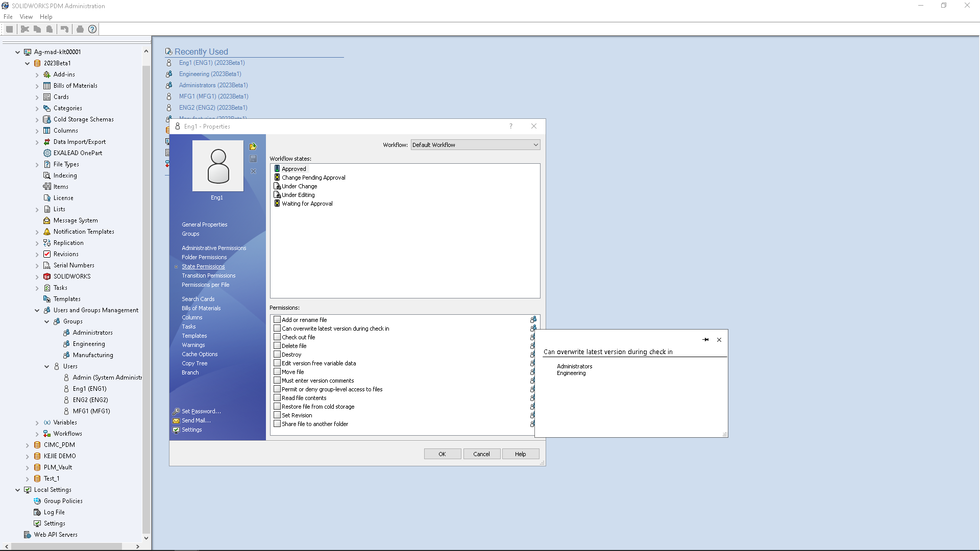Click the Settings icon below Send Mail
980x551 pixels.
(x=175, y=430)
